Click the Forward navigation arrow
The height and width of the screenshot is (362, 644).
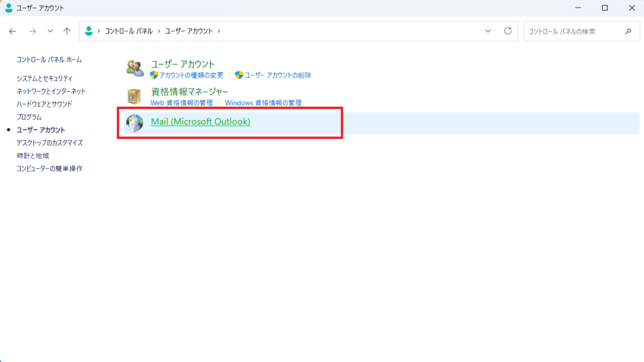click(x=33, y=31)
